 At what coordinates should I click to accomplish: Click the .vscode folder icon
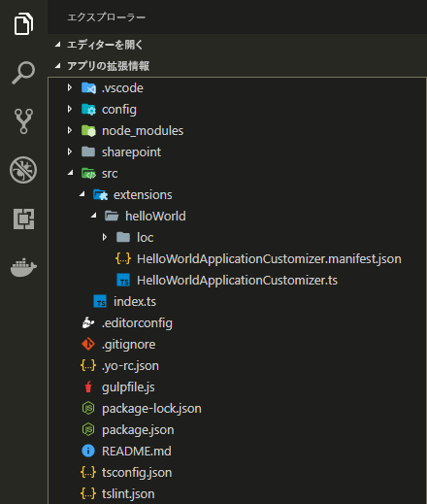(x=88, y=87)
